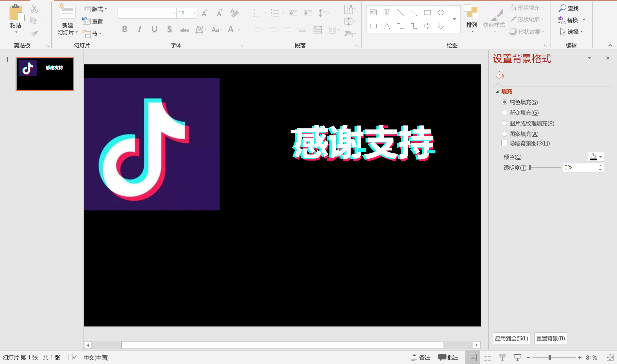Viewport: 617px width, 364px height.
Task: Collapse the ribbon with up chevron
Action: tap(610, 45)
